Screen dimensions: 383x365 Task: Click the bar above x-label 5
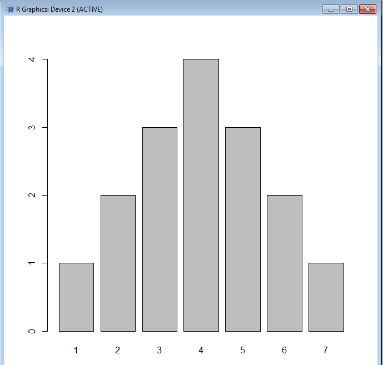pyautogui.click(x=243, y=229)
